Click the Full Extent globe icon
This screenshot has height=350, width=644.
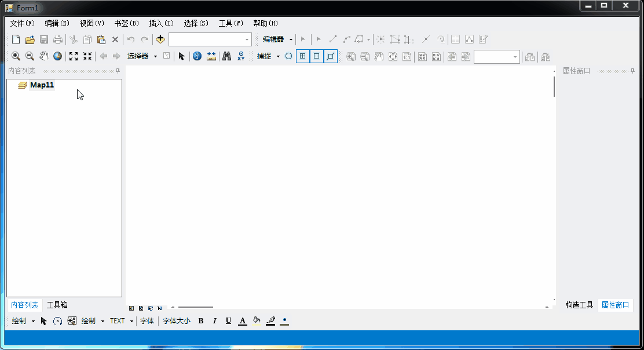[57, 56]
